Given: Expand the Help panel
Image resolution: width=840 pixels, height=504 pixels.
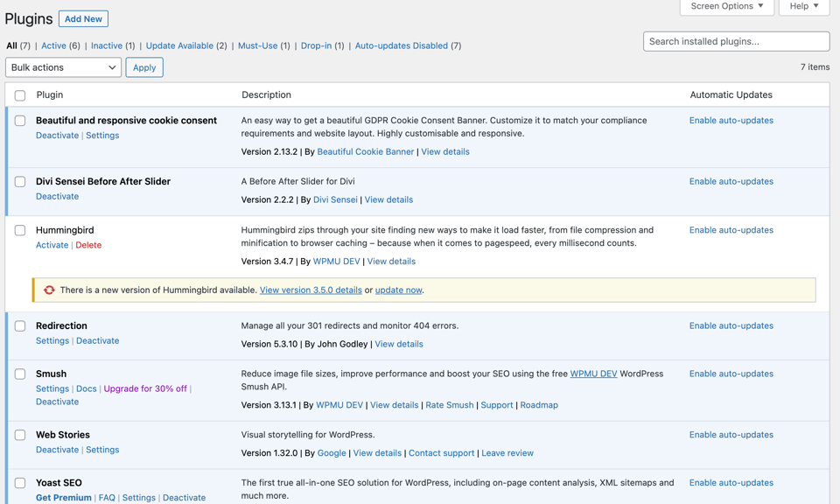Looking at the screenshot, I should point(803,6).
